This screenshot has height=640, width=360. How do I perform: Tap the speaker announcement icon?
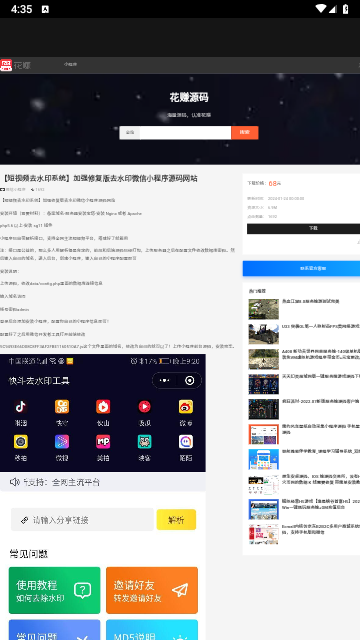15,482
